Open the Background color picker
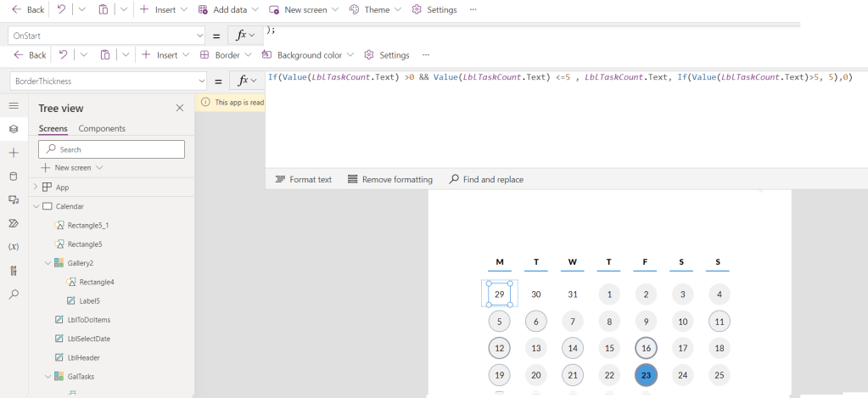Screen dimensions: 868x398 (x=309, y=55)
